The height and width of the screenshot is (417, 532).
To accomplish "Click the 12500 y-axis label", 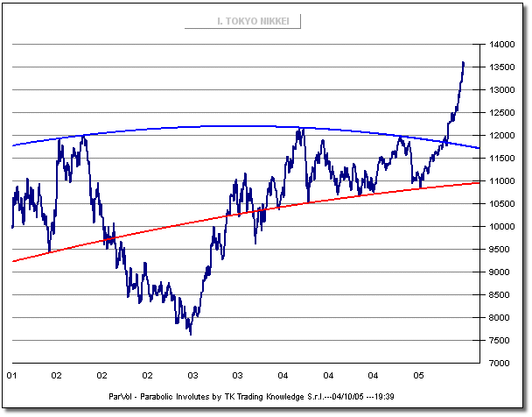I will click(502, 112).
